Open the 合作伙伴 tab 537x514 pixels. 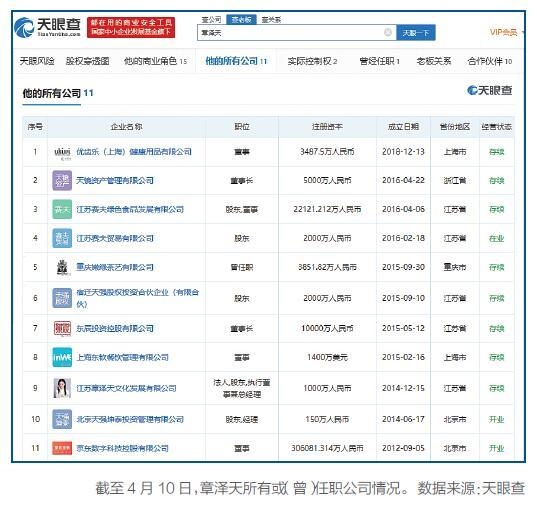point(490,61)
